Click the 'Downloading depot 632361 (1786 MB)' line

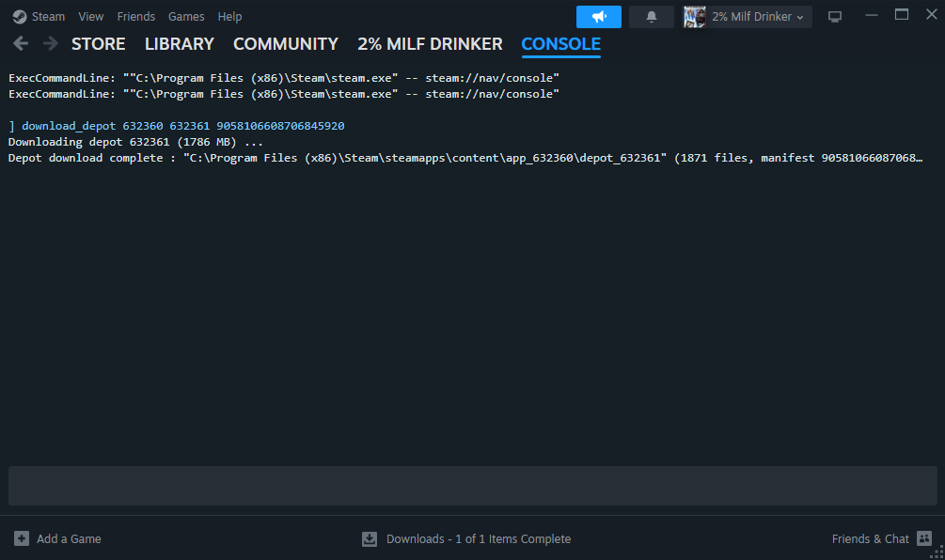(x=135, y=142)
